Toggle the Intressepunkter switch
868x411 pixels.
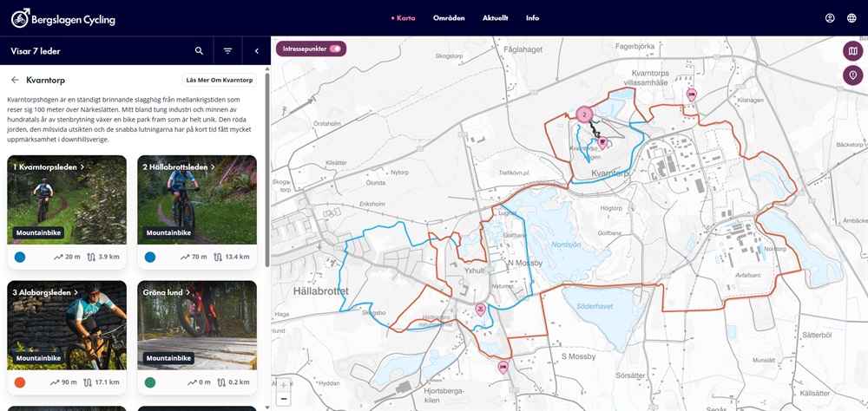point(334,49)
